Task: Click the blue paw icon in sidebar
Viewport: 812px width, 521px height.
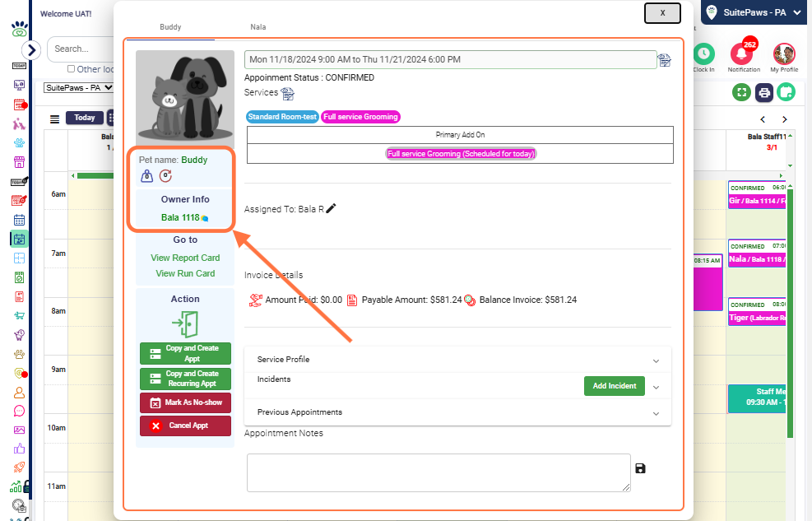Action: pos(19,143)
